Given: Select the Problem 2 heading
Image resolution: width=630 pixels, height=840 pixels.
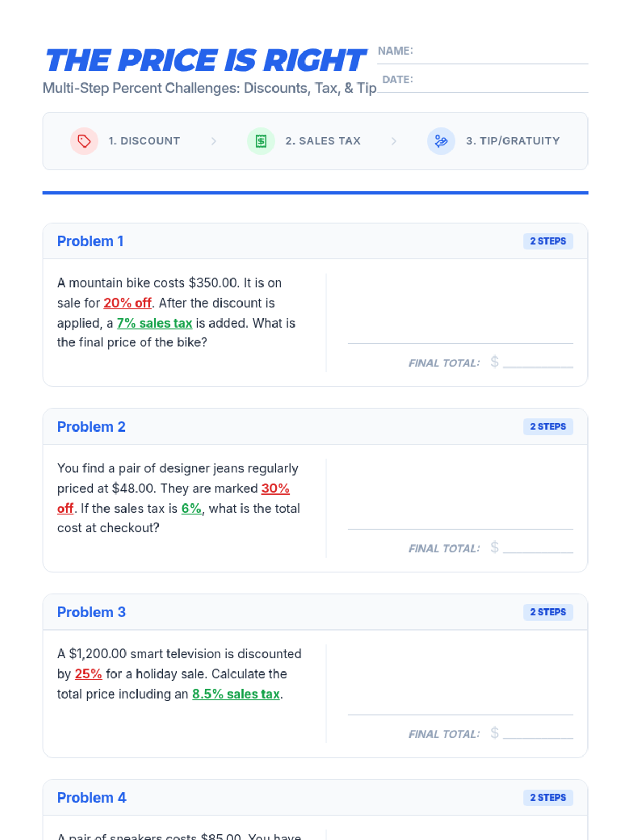Looking at the screenshot, I should tap(91, 427).
